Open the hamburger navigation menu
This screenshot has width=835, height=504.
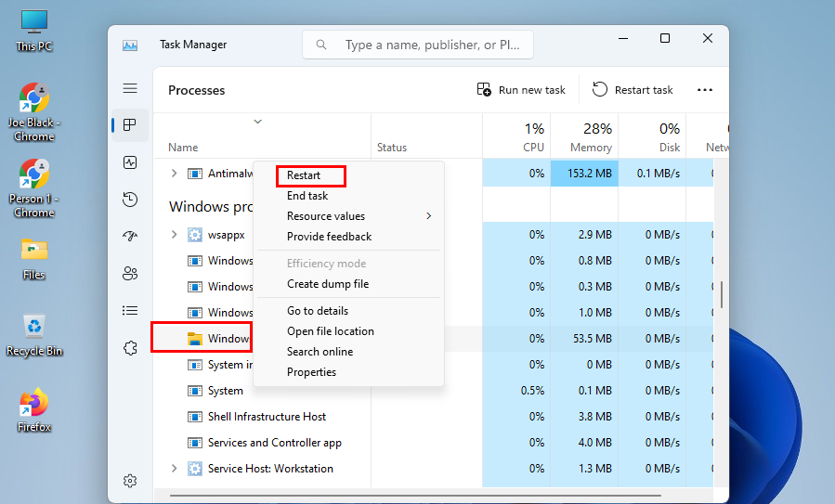(x=130, y=88)
